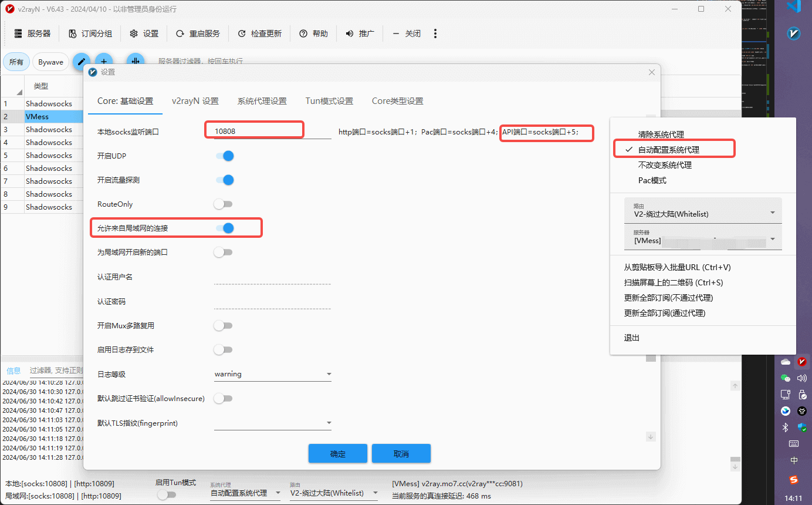This screenshot has height=505, width=812.
Task: Open the 订阅分组 subscription group menu
Action: tap(90, 33)
